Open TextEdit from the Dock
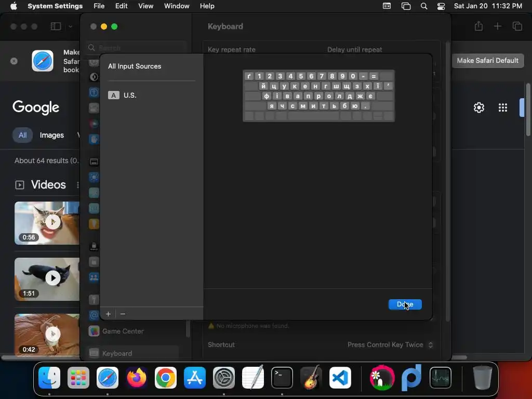Screen dimensions: 532x399 pyautogui.click(x=253, y=378)
